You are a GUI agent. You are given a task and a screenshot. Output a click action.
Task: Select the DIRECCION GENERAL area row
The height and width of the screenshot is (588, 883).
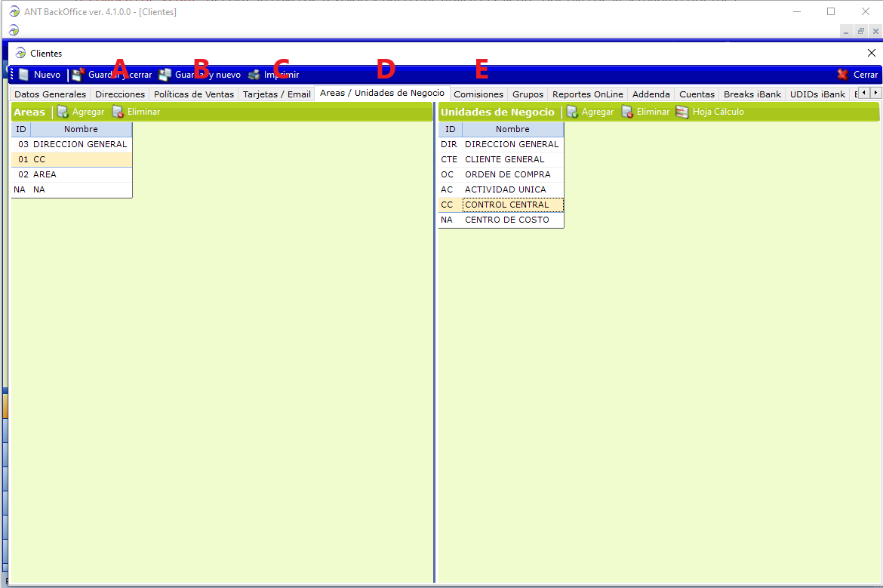point(80,144)
